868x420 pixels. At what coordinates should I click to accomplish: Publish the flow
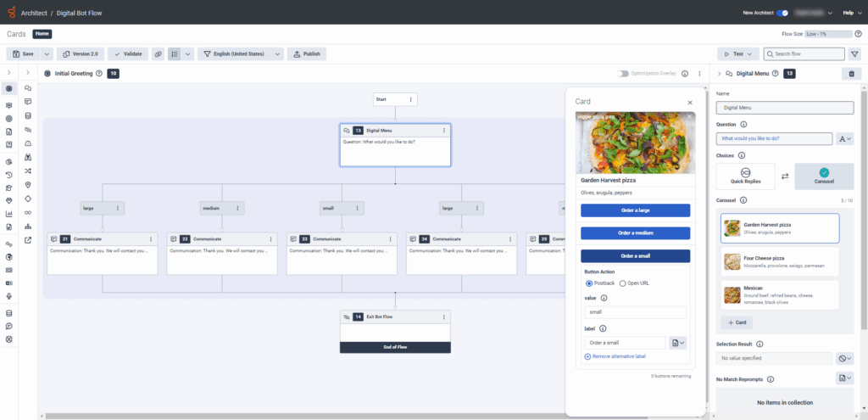(307, 54)
